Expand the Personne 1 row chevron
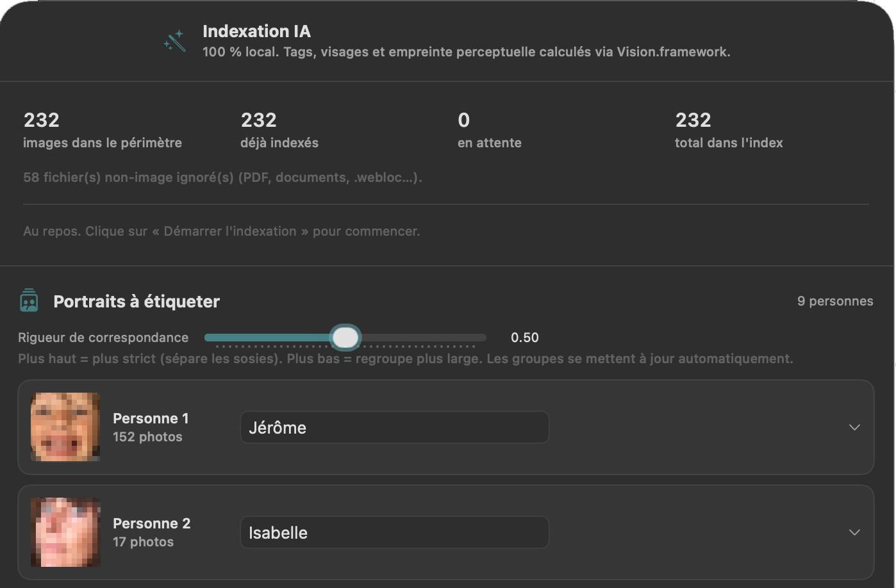 coord(854,427)
